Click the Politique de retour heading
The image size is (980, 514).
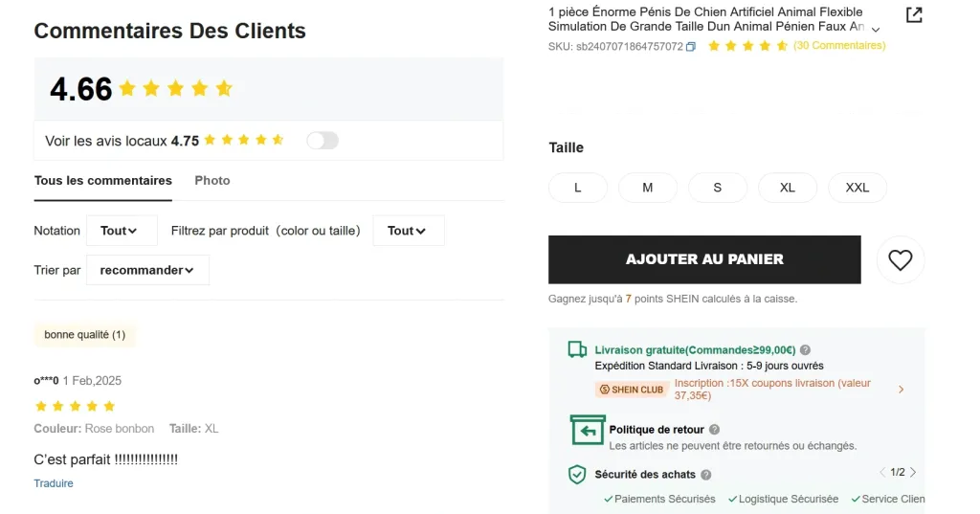tap(657, 430)
